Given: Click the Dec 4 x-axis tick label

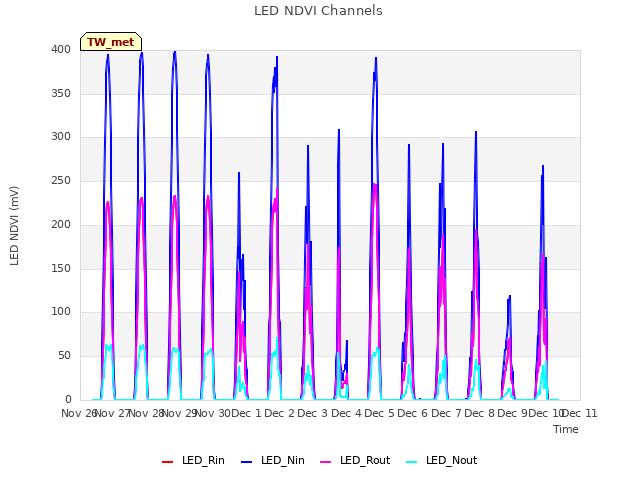Looking at the screenshot, I should pyautogui.click(x=346, y=413).
